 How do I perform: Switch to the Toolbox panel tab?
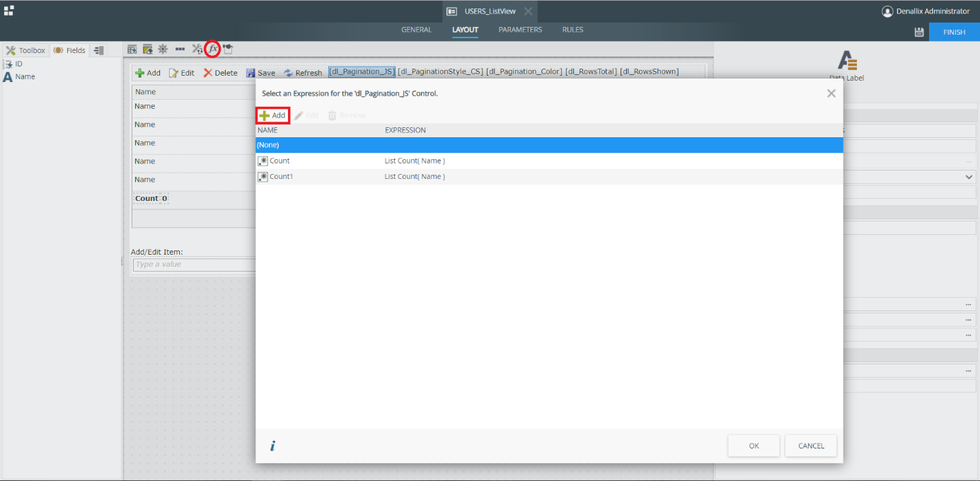pos(25,50)
